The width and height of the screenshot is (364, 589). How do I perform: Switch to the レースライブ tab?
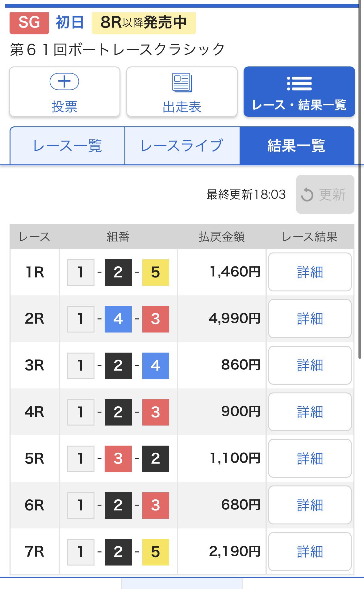tap(182, 146)
